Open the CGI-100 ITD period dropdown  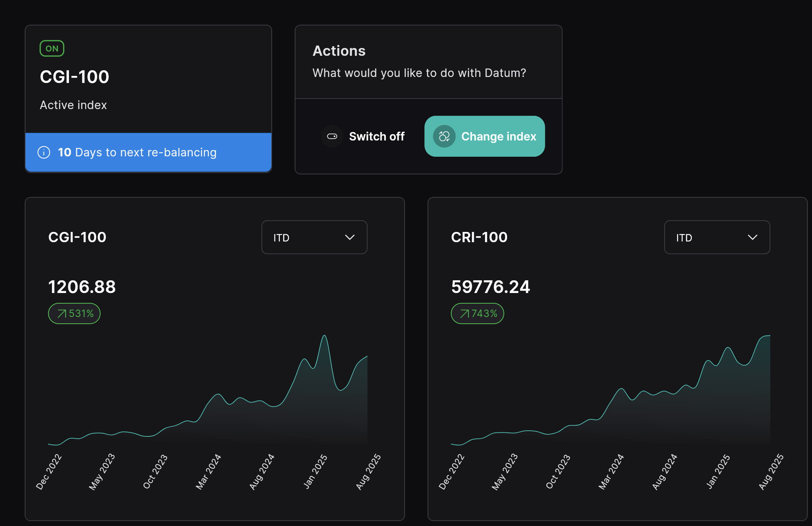(314, 238)
